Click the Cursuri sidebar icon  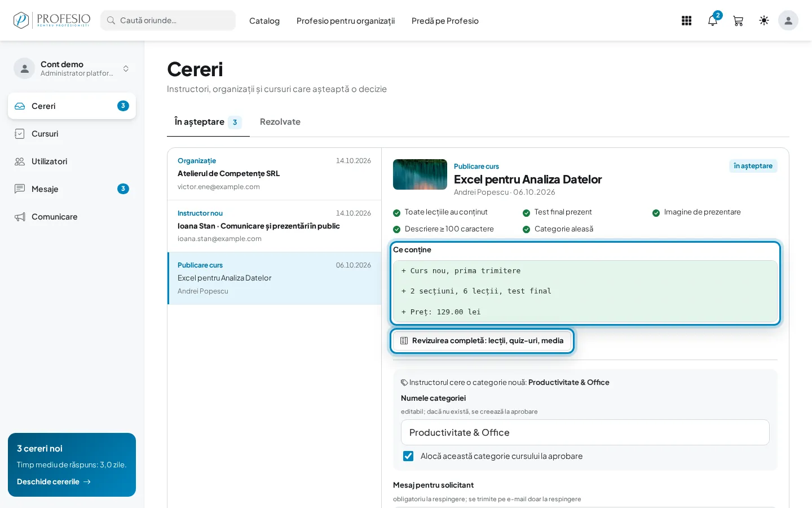point(20,134)
